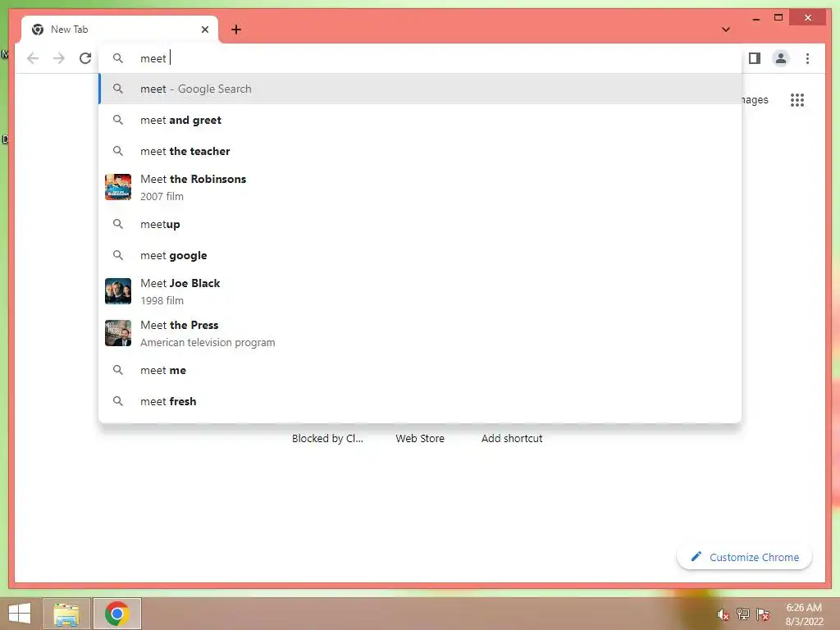Click the magnifier icon beside "meet google"

(x=118, y=255)
